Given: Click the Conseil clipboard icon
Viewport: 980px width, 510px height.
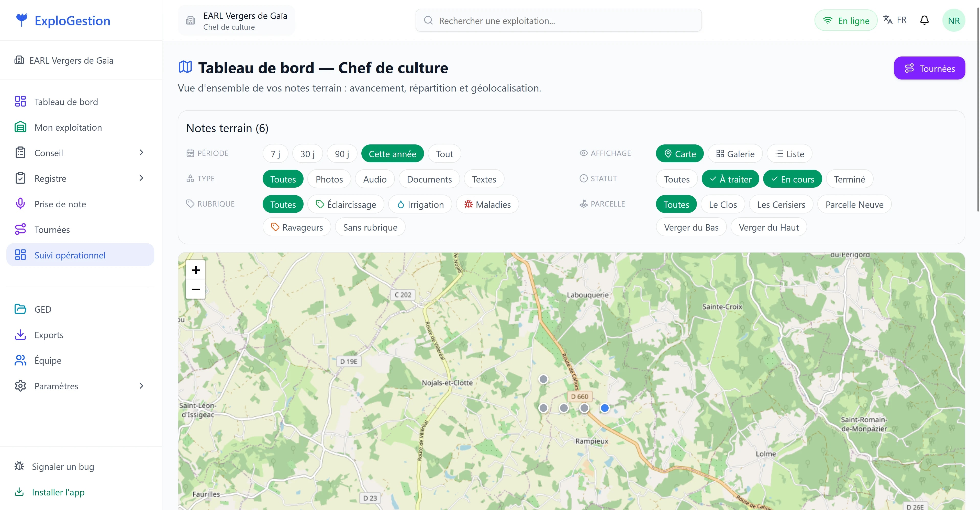Looking at the screenshot, I should 20,153.
